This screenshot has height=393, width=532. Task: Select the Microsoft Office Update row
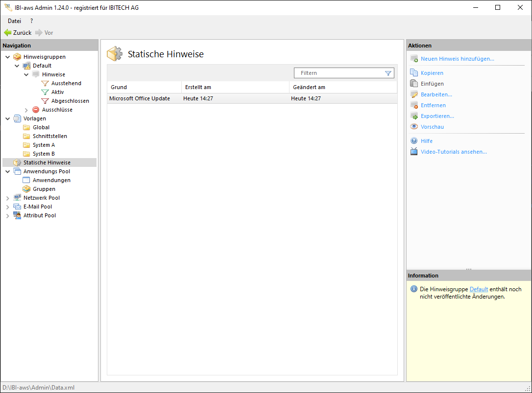coord(140,98)
